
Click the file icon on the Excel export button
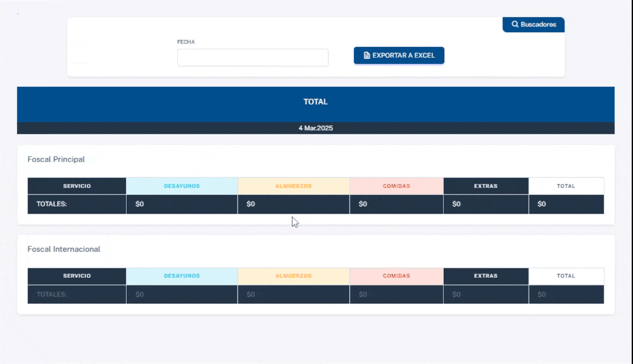(x=367, y=56)
